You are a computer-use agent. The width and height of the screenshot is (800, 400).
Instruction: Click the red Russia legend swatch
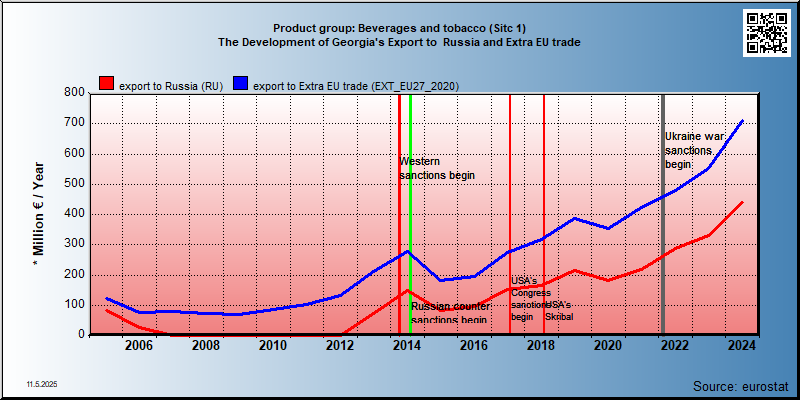tap(107, 84)
